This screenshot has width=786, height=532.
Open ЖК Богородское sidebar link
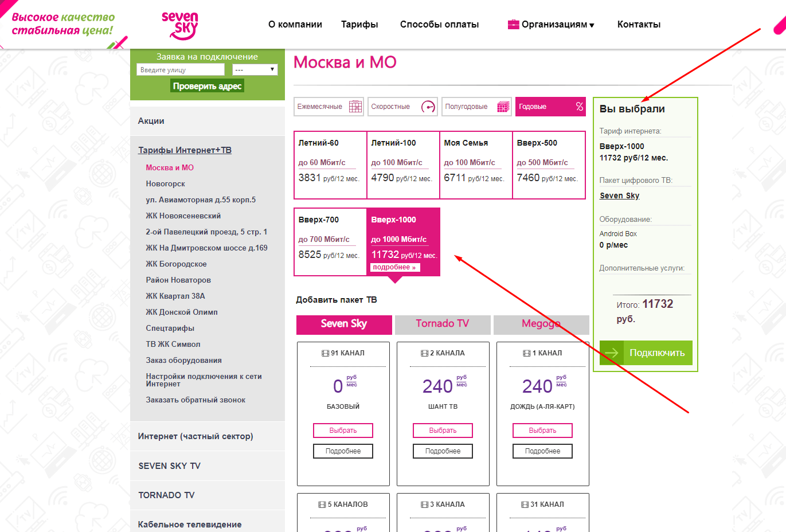point(176,264)
